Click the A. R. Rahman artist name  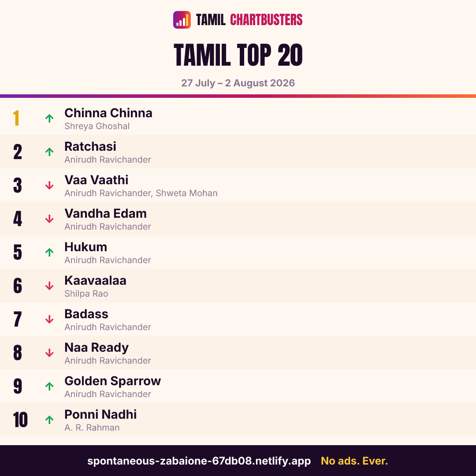pos(92,428)
